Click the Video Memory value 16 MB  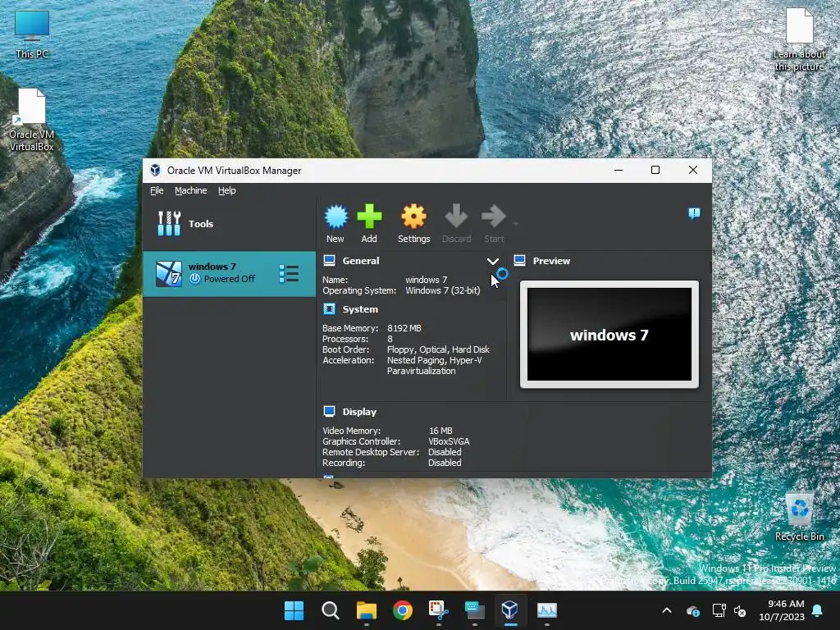[441, 431]
